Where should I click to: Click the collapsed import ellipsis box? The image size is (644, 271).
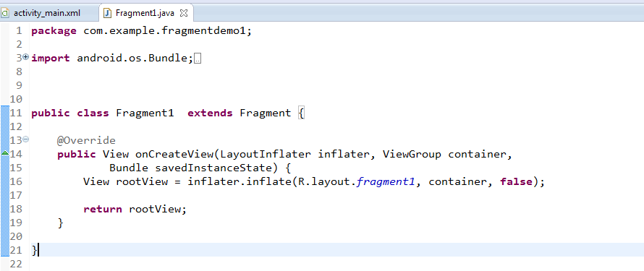click(x=198, y=59)
